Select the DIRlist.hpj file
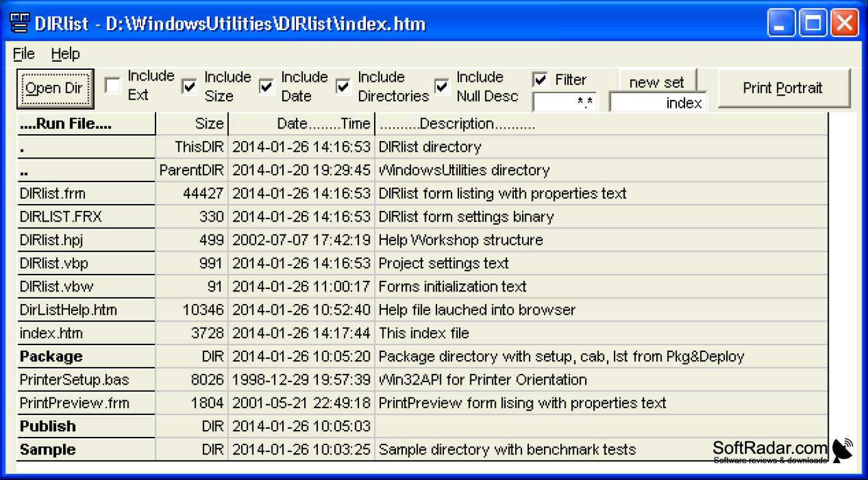 tap(86, 240)
